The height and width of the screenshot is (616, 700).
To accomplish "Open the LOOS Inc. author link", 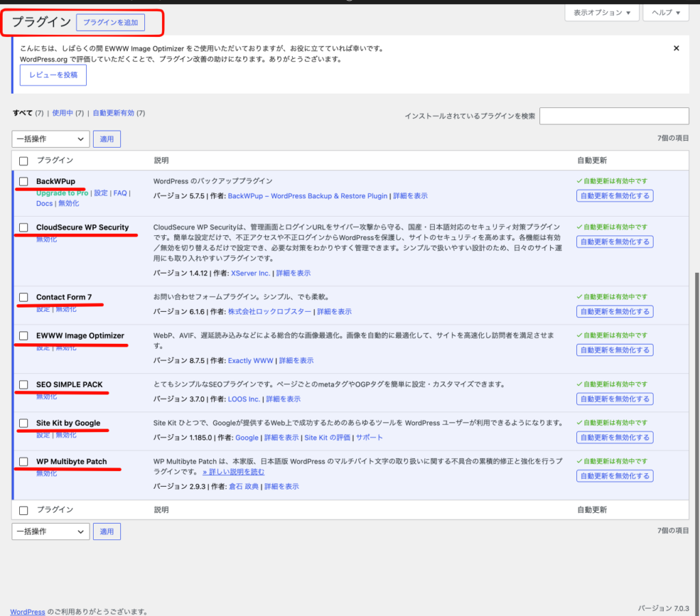I will click(x=244, y=399).
